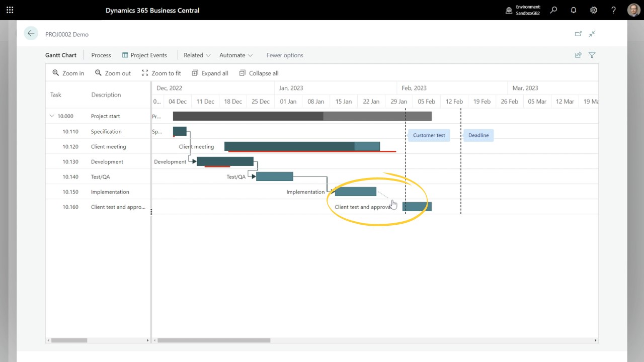Expand the Automate dropdown
Viewport: 644px width, 362px height.
[236, 55]
